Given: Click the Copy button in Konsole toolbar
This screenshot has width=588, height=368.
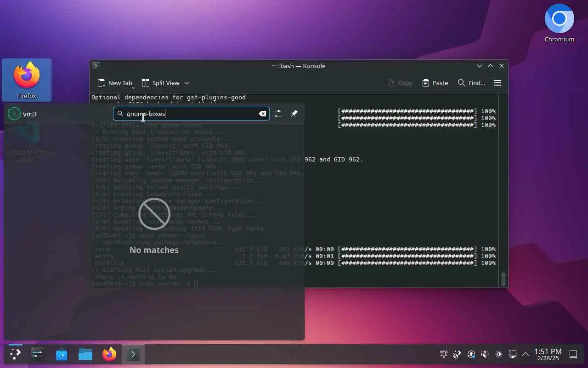Looking at the screenshot, I should 400,83.
